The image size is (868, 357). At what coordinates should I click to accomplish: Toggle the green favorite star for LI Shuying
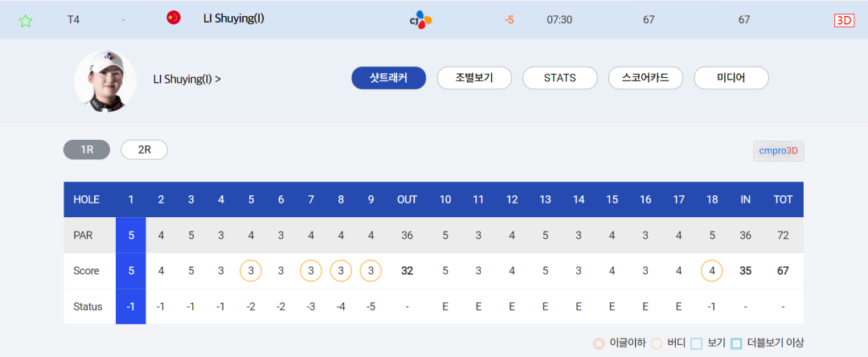tap(26, 21)
